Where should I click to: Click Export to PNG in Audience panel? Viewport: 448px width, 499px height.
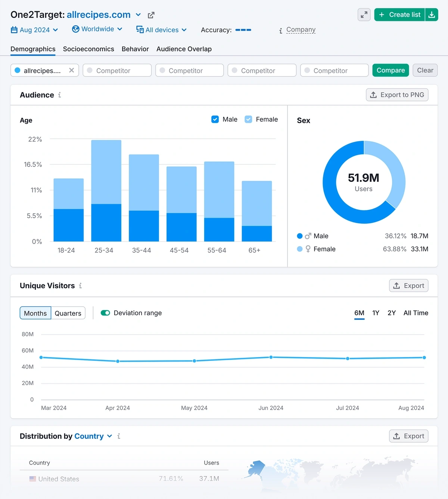coord(397,95)
